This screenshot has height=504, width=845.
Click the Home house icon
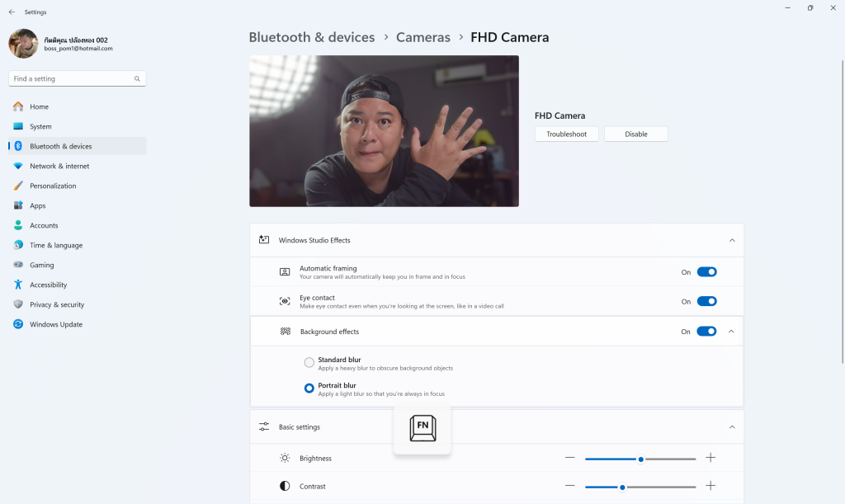[x=18, y=106]
